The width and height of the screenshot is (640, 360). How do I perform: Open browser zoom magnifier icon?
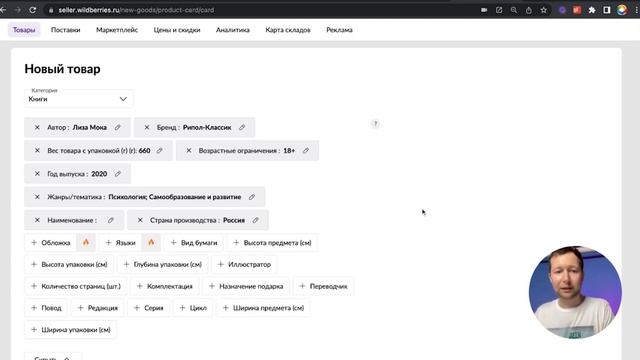[x=514, y=10]
